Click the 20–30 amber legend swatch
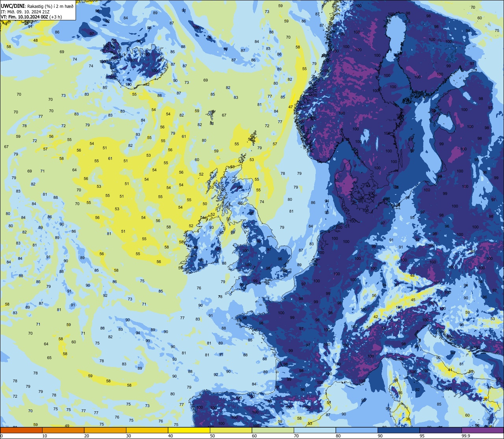The width and height of the screenshot is (504, 439). (105, 430)
